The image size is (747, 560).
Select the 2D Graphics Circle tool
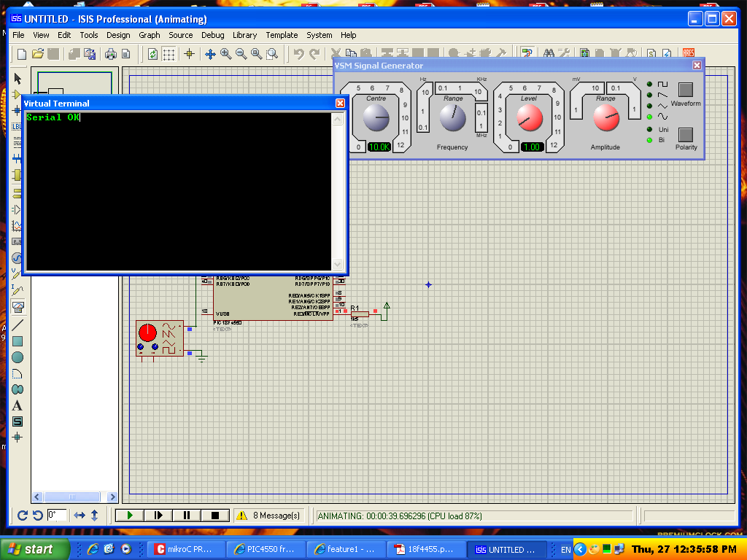click(x=18, y=357)
